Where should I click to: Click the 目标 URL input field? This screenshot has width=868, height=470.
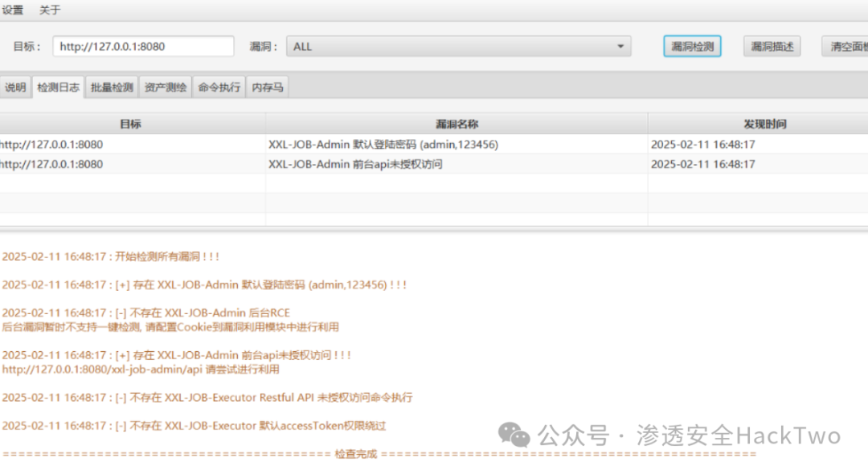click(143, 47)
